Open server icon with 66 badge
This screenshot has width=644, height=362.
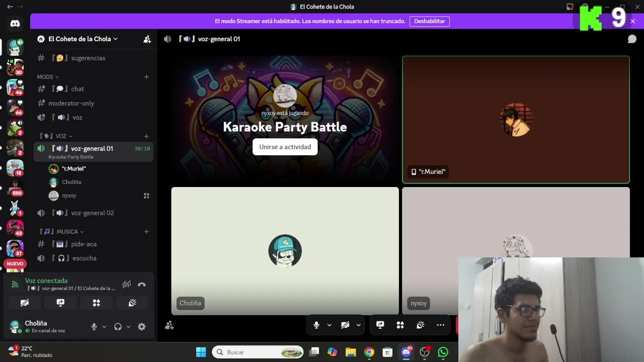tap(15, 107)
